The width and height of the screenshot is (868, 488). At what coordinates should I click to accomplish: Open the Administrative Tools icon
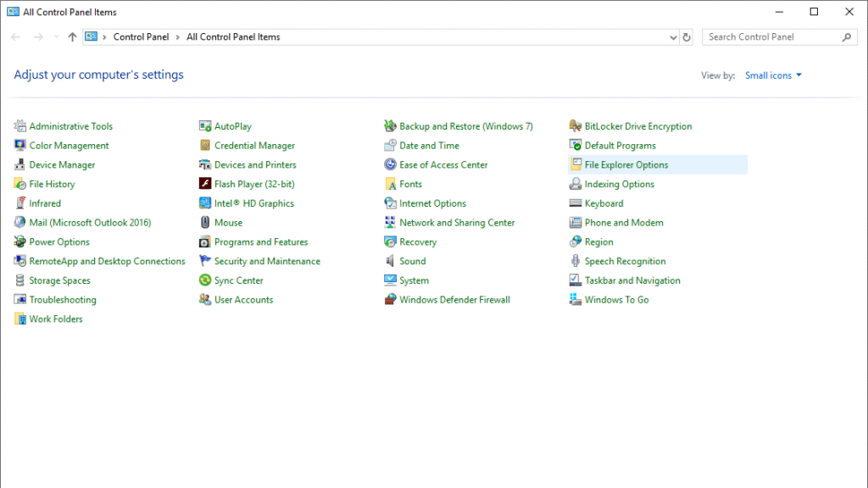(20, 126)
